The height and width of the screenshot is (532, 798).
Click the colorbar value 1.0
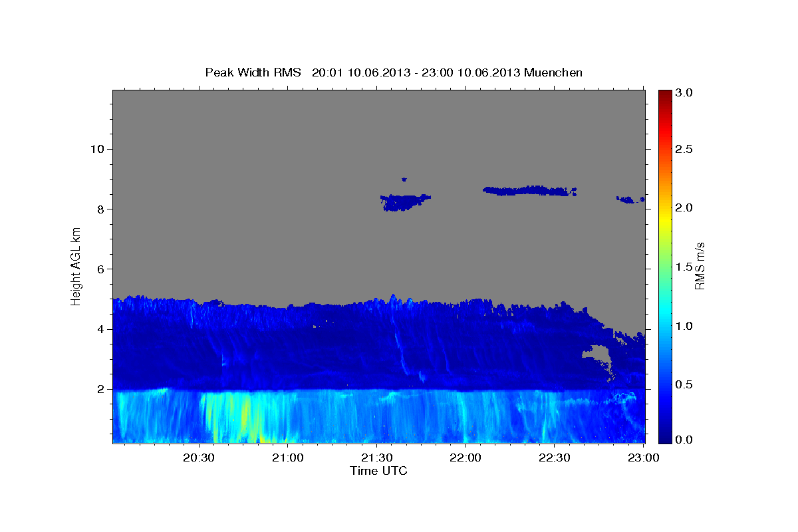tap(685, 326)
